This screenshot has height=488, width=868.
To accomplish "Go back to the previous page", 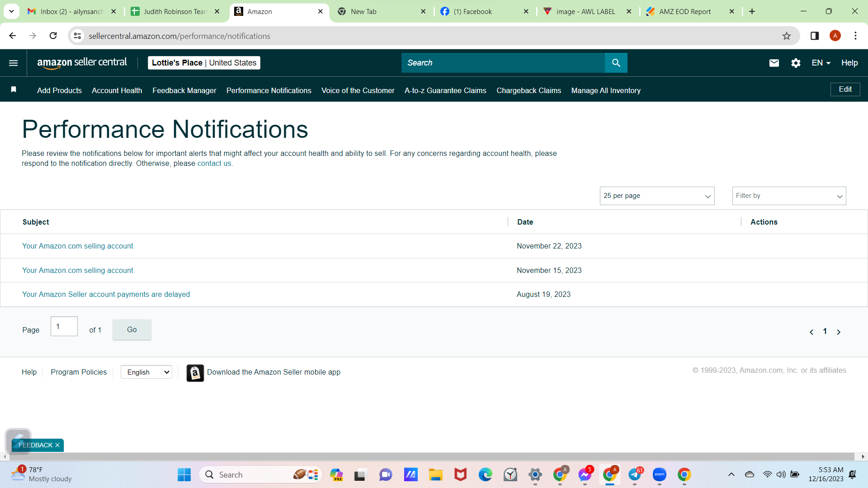I will pos(13,36).
